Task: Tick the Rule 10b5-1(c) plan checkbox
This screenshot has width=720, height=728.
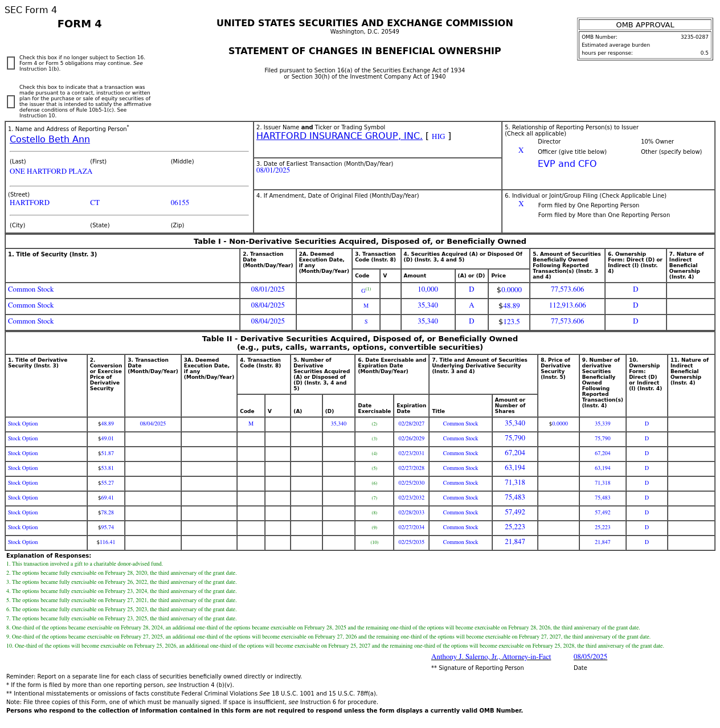Action: point(11,102)
